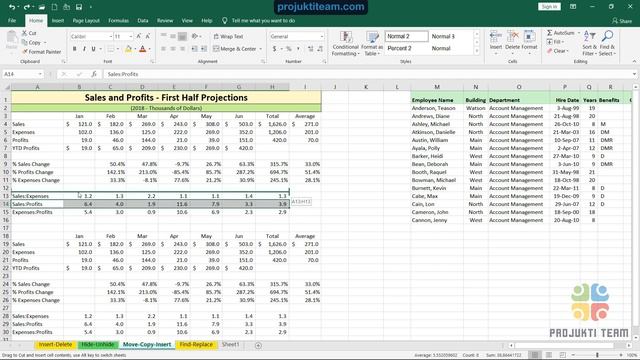Increase font size with large A icon

tap(139, 36)
